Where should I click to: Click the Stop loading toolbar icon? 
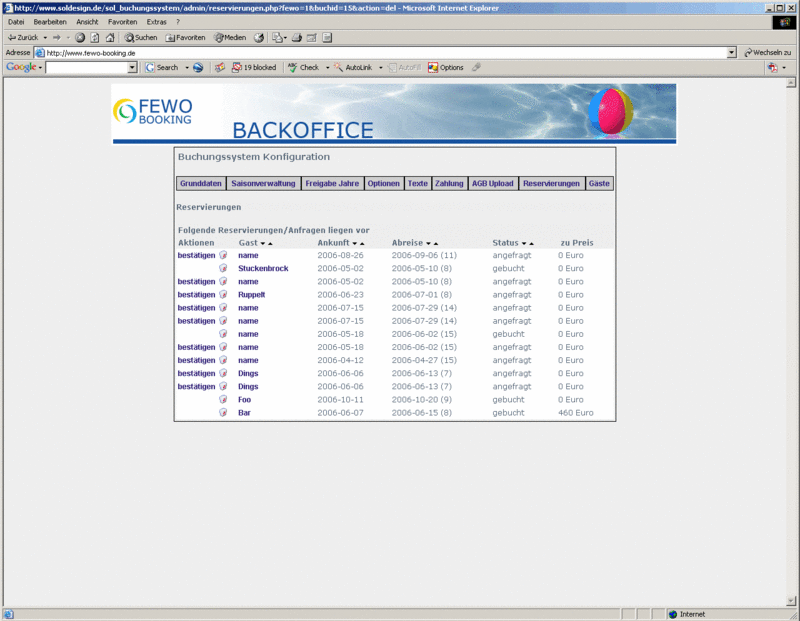click(x=80, y=37)
